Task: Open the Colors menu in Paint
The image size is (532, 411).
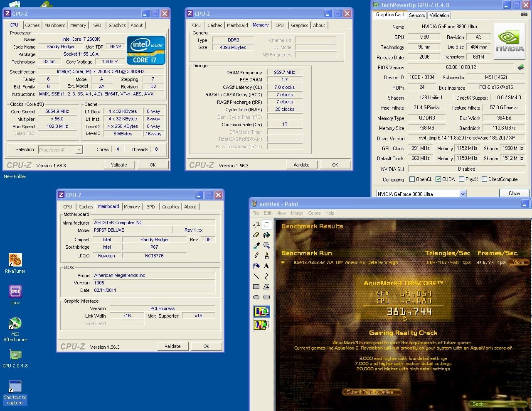Action: coord(314,213)
